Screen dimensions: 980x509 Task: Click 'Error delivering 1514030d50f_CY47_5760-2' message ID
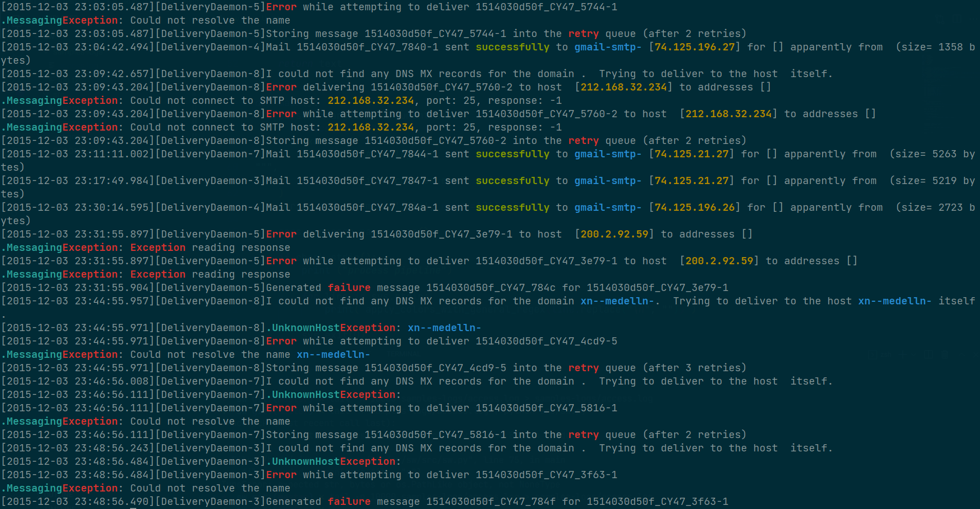(x=442, y=87)
